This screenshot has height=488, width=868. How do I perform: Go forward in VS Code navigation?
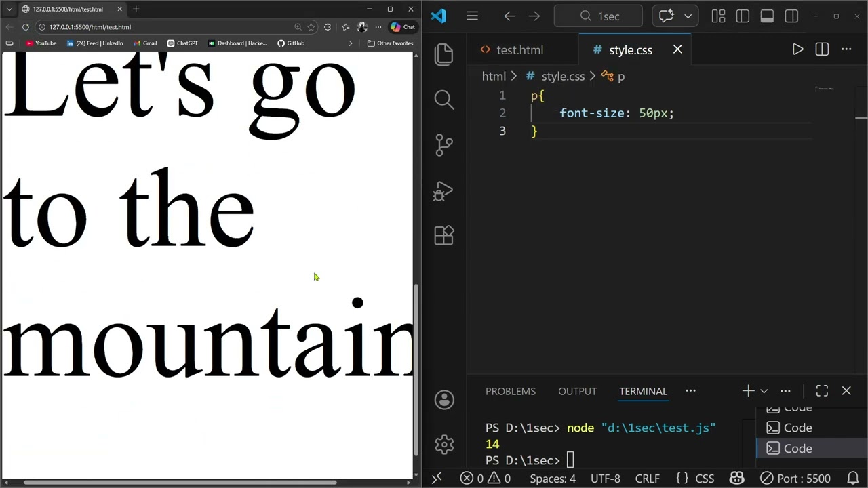point(534,16)
